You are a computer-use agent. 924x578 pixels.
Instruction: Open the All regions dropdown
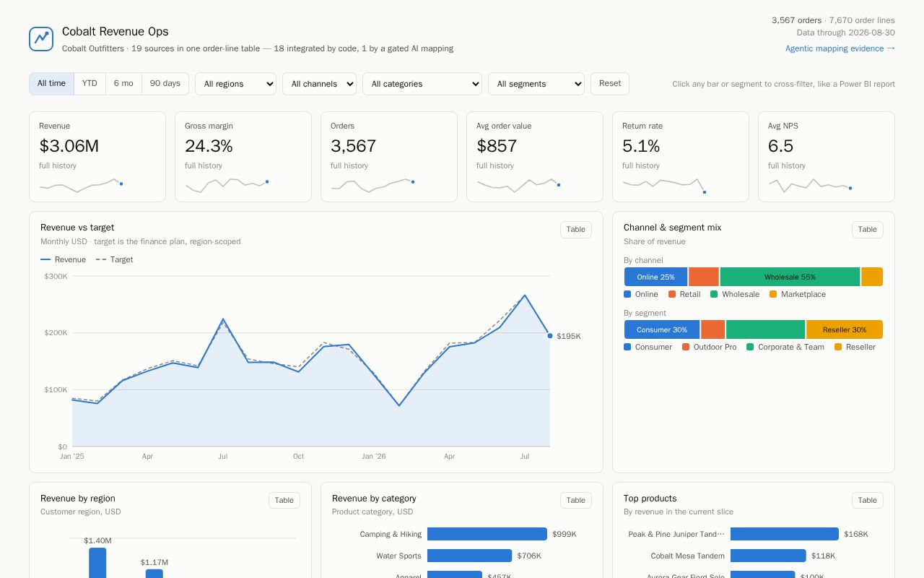235,84
